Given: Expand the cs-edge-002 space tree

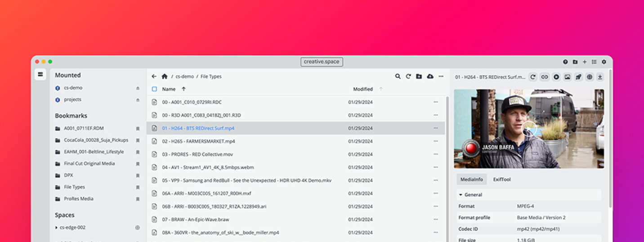Looking at the screenshot, I should (56, 228).
